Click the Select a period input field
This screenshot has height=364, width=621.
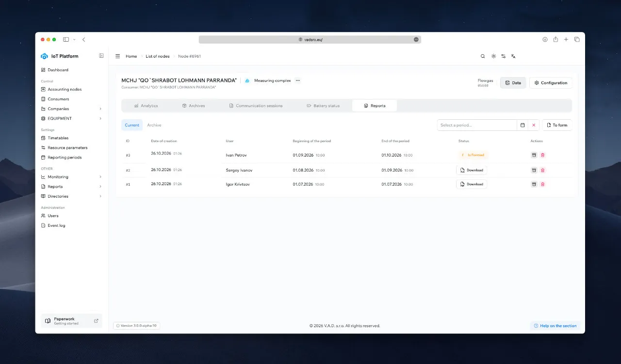[x=476, y=125]
